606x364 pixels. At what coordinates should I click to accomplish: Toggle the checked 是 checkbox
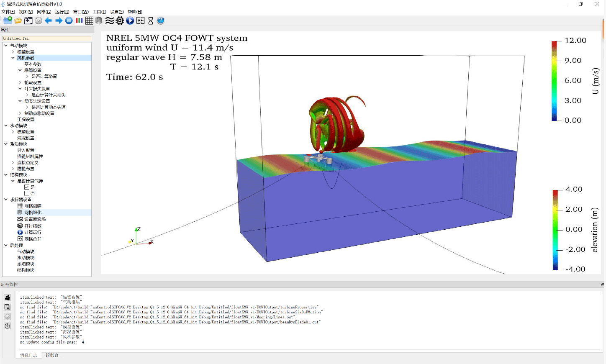(x=27, y=187)
